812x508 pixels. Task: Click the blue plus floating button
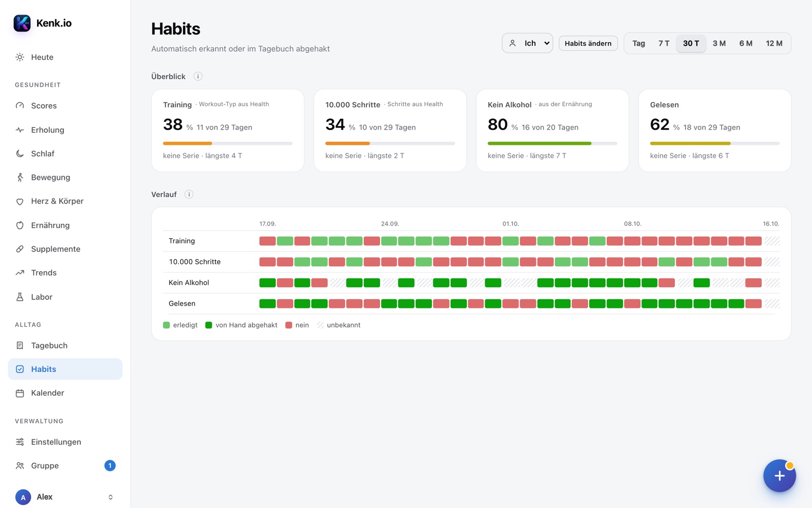780,475
